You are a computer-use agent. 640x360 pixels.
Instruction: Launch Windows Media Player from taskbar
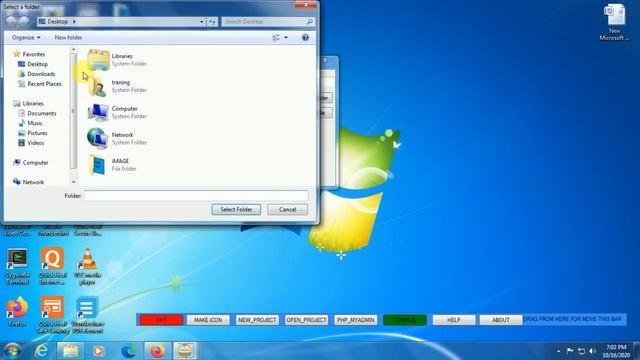(x=98, y=351)
